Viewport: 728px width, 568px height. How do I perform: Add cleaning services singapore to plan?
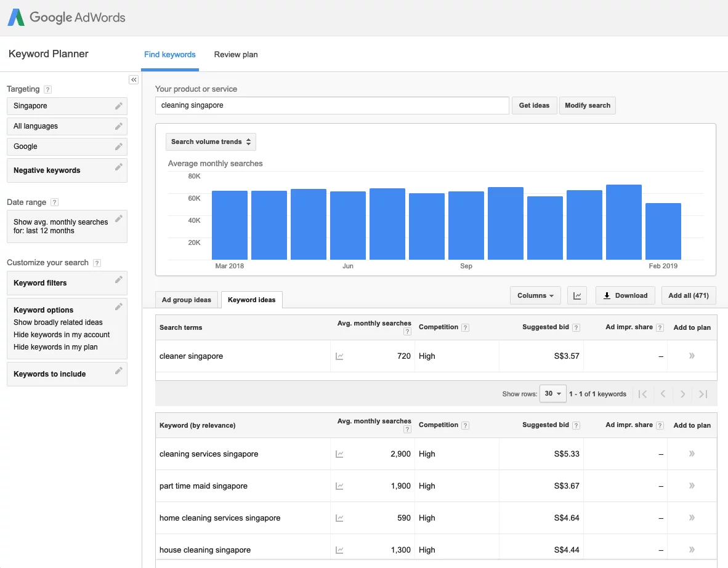pyautogui.click(x=692, y=454)
